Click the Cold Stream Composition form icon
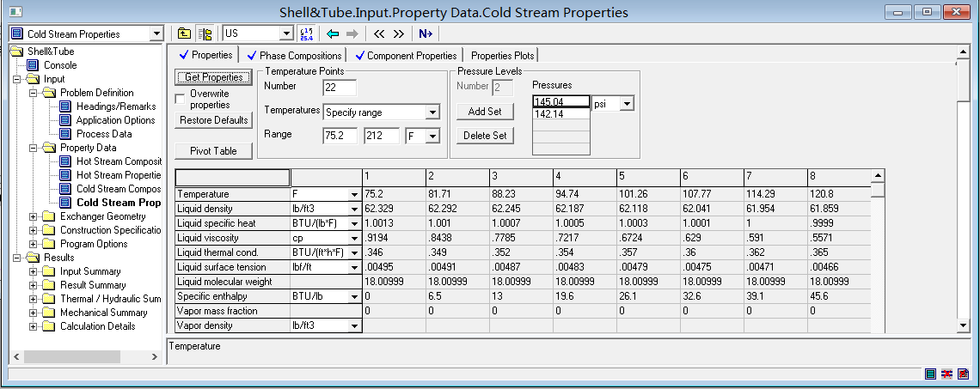 [x=65, y=189]
